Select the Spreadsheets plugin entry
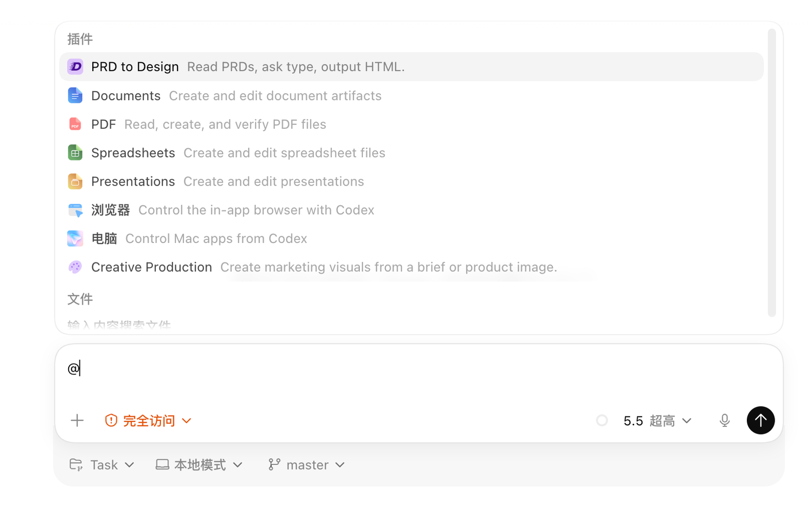This screenshot has width=812, height=513. coord(411,153)
